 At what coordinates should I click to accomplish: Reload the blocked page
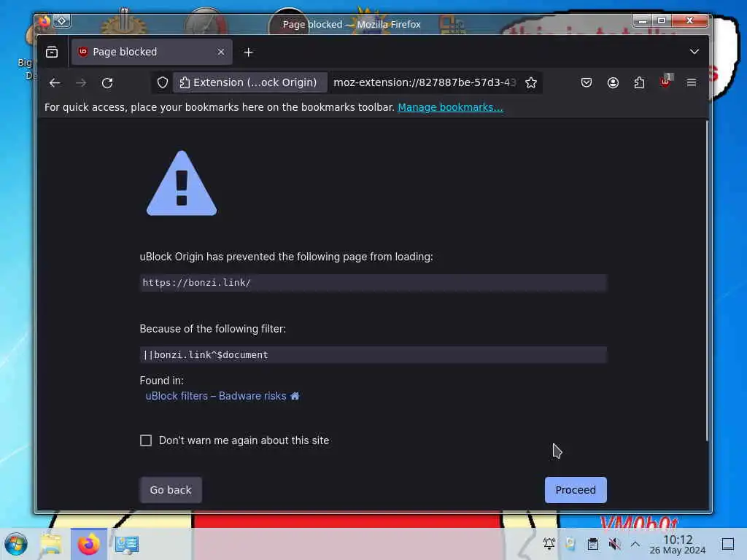(107, 83)
